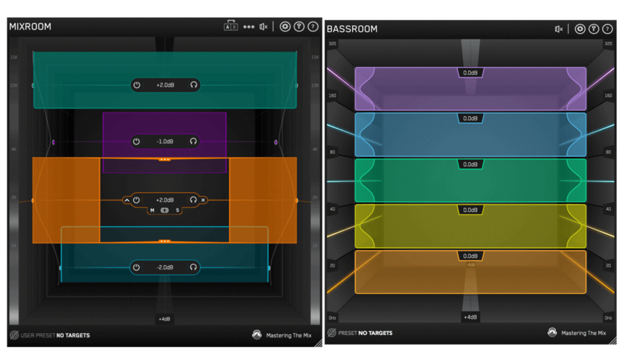This screenshot has width=625, height=364.
Task: Click the blue band -2.0dB gain value
Action: click(165, 267)
